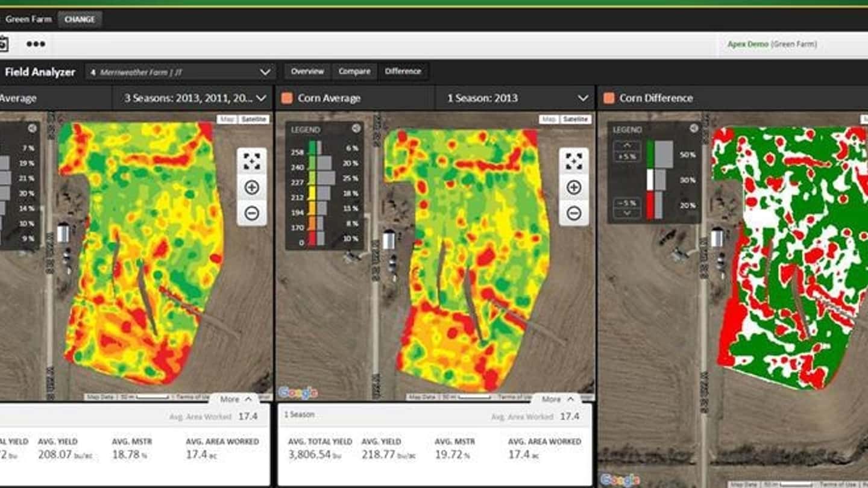Expand More details under the 1 Season map

[x=558, y=399]
